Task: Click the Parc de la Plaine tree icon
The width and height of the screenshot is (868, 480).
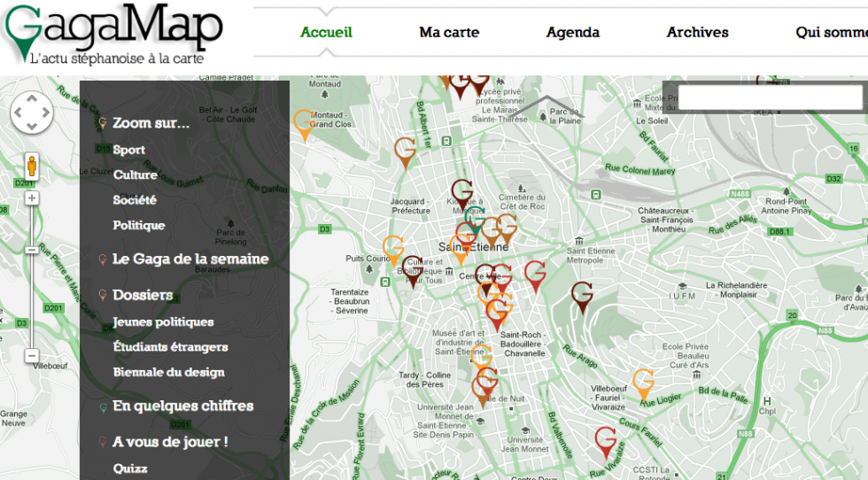Action: [544, 118]
